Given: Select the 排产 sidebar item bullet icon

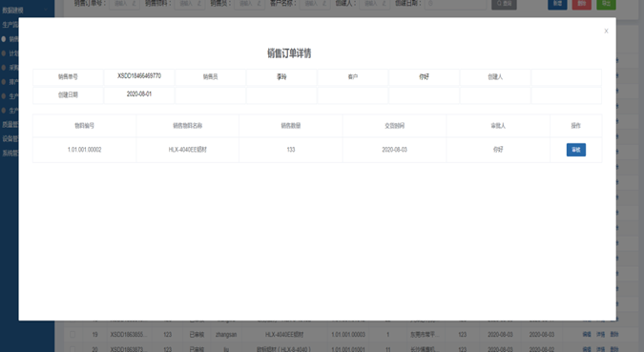Looking at the screenshot, I should [x=4, y=82].
